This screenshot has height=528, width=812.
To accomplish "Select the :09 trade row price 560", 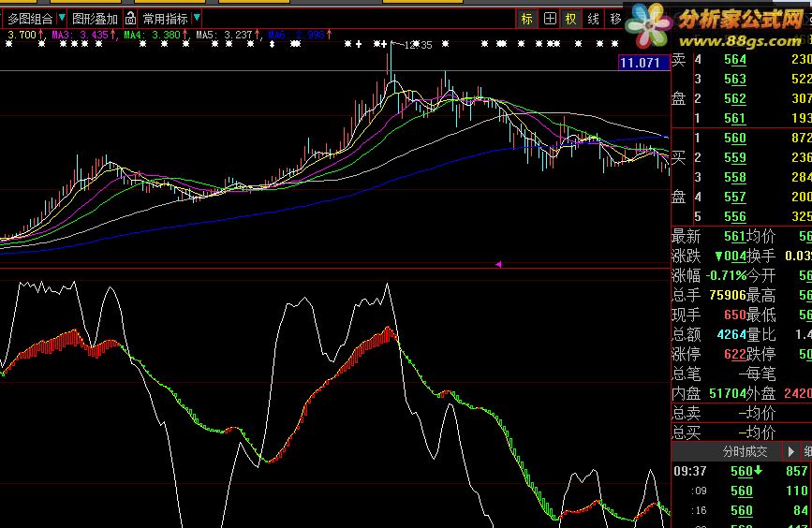I will (x=742, y=491).
